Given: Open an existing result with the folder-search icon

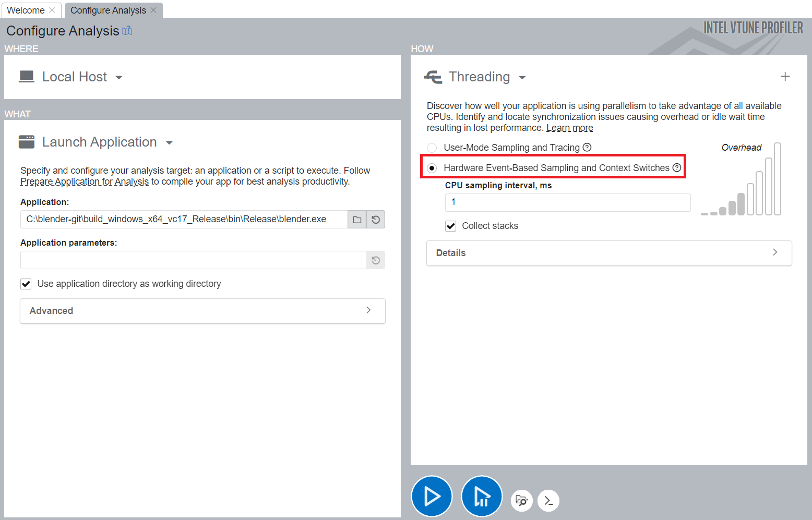Looking at the screenshot, I should [x=521, y=501].
